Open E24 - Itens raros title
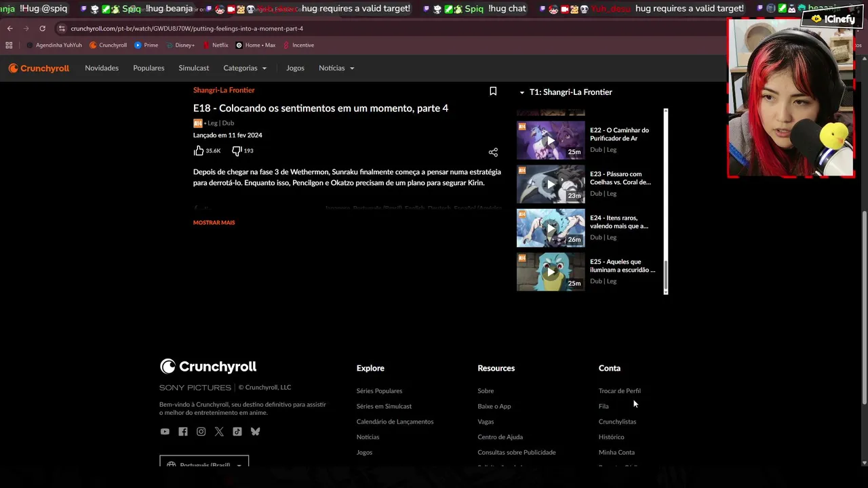The width and height of the screenshot is (868, 488). [619, 222]
